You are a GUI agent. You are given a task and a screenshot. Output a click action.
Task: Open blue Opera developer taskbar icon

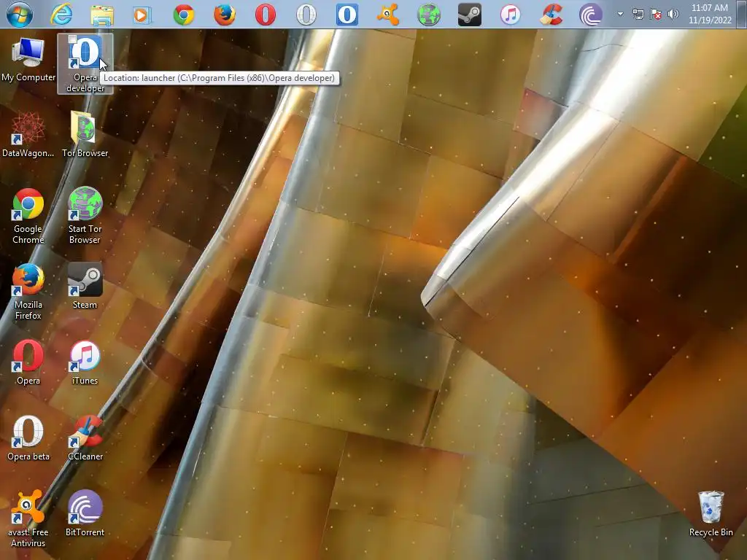[x=347, y=15]
